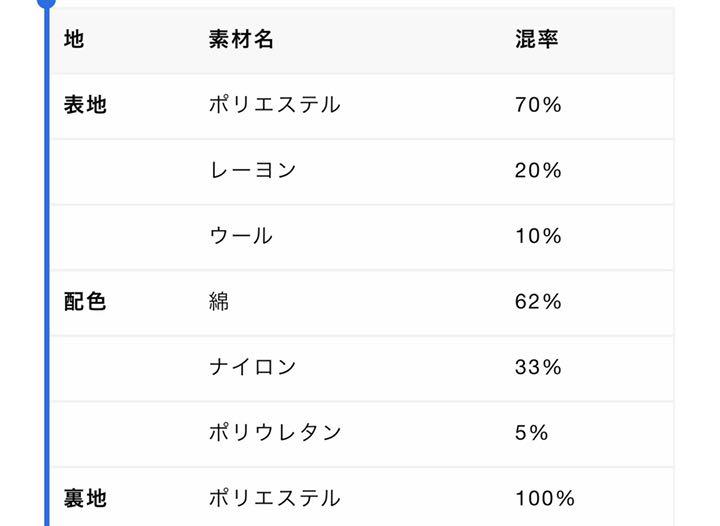Click ポリエステル in the 表地 row

pyautogui.click(x=275, y=105)
